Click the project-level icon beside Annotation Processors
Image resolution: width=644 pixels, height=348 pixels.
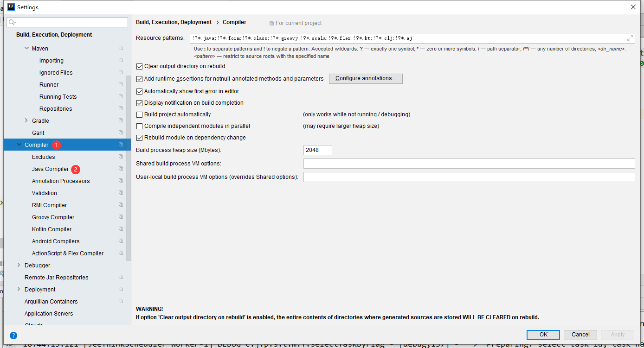point(121,181)
